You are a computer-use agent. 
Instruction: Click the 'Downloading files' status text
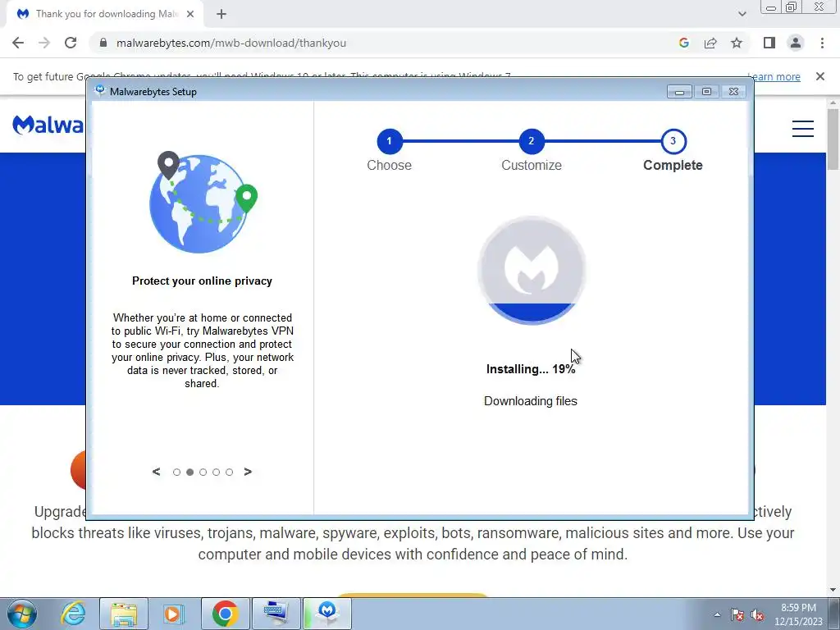(531, 401)
